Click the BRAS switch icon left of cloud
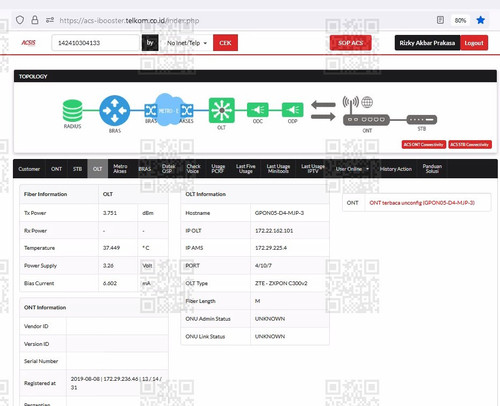This screenshot has height=406, width=500. (150, 110)
